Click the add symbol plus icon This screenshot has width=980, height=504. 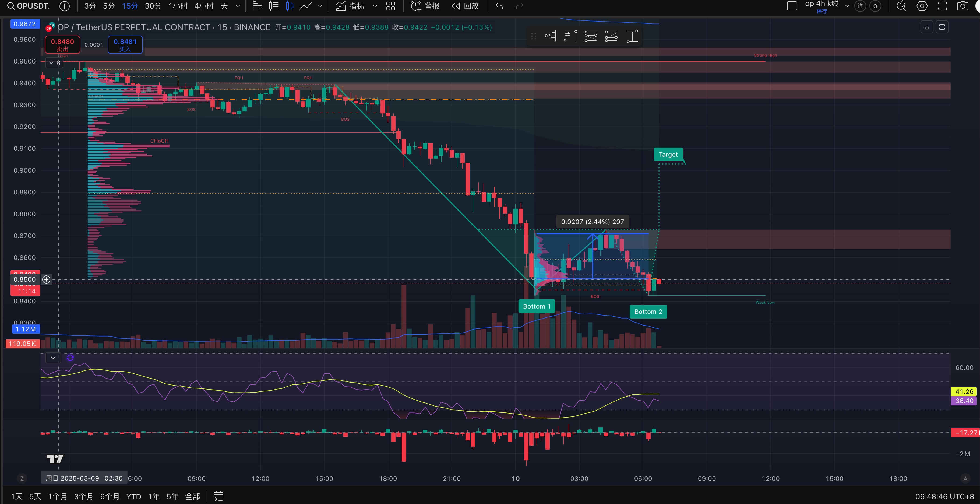pyautogui.click(x=65, y=6)
